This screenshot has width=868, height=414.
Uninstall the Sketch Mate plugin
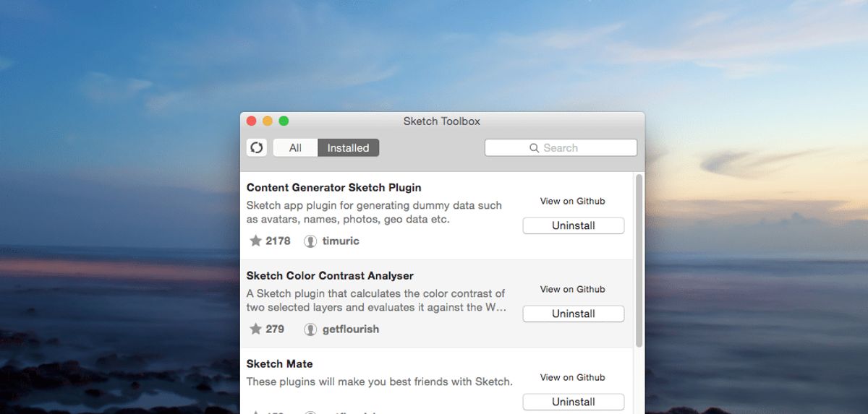click(573, 402)
